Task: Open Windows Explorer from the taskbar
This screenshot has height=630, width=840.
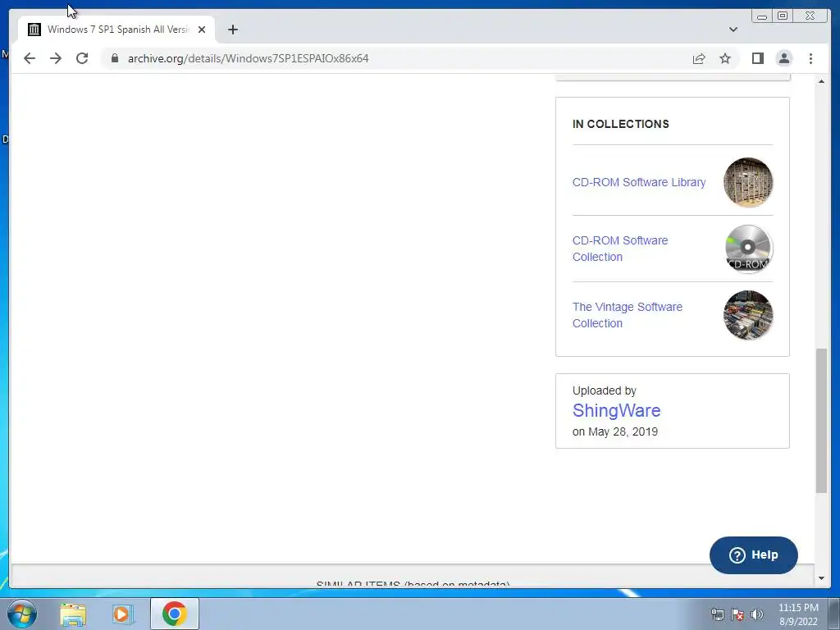Action: (73, 614)
